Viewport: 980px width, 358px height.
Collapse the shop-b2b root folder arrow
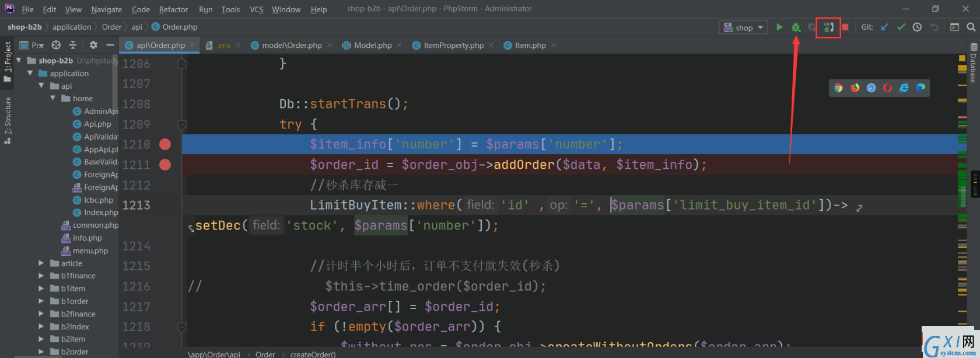19,60
